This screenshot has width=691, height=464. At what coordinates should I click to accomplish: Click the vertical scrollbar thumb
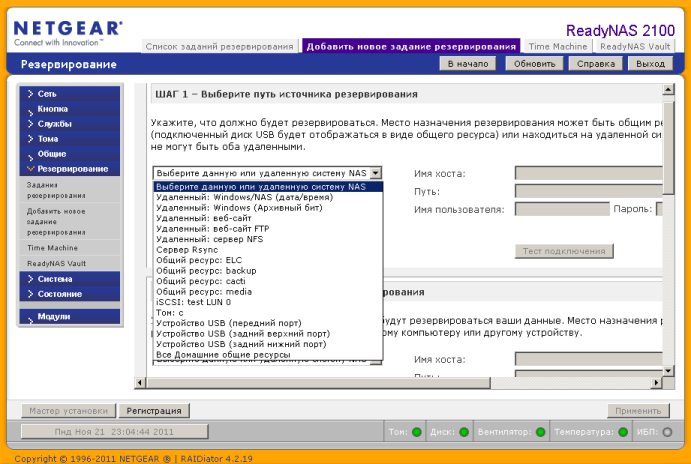pyautogui.click(x=668, y=148)
